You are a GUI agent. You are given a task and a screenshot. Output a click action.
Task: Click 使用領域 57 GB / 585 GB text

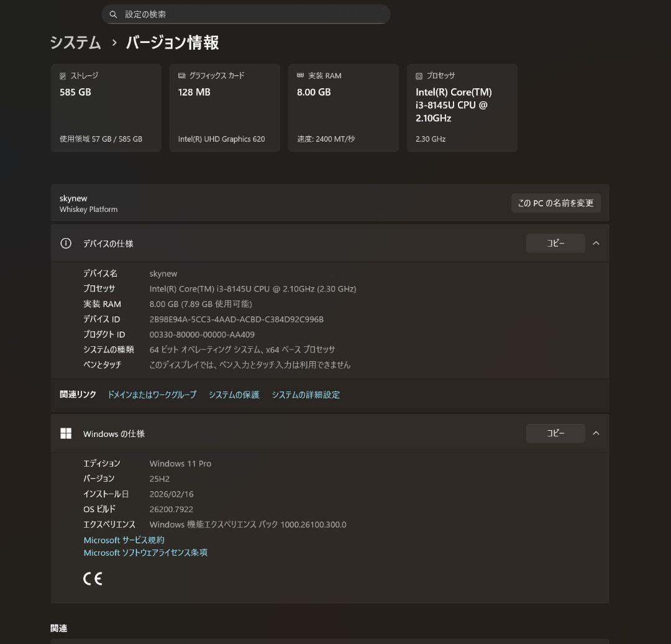[101, 139]
